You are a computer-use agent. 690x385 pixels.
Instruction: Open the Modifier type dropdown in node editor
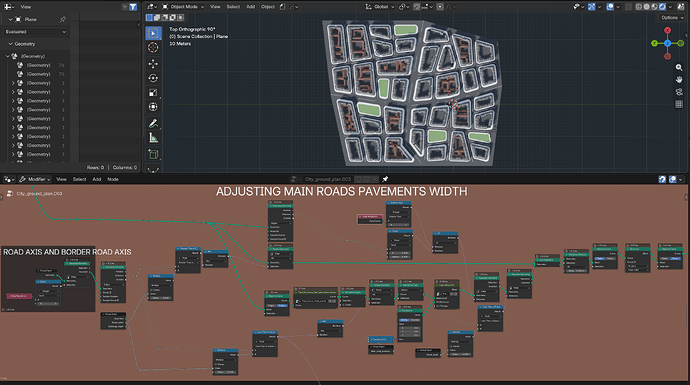coord(35,179)
